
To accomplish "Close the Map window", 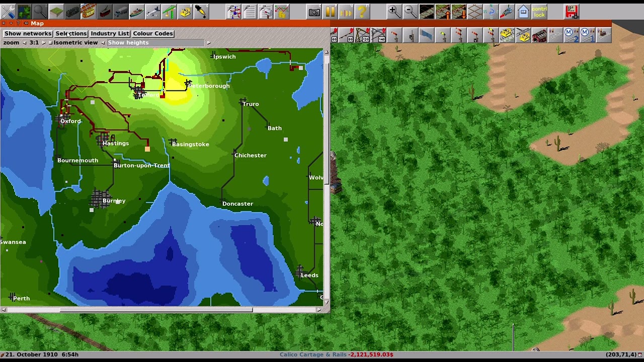I will (4, 23).
